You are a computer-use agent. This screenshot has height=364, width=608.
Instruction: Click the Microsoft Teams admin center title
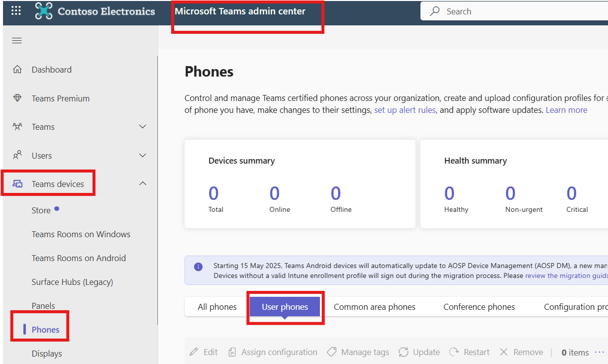[x=240, y=11]
